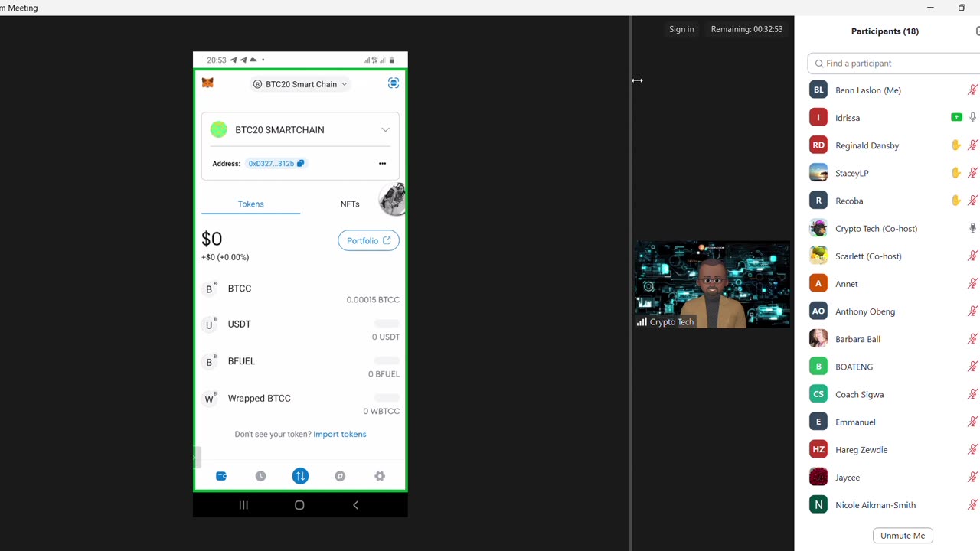Click the Sign in button
The width and height of the screenshot is (980, 551).
tap(681, 29)
